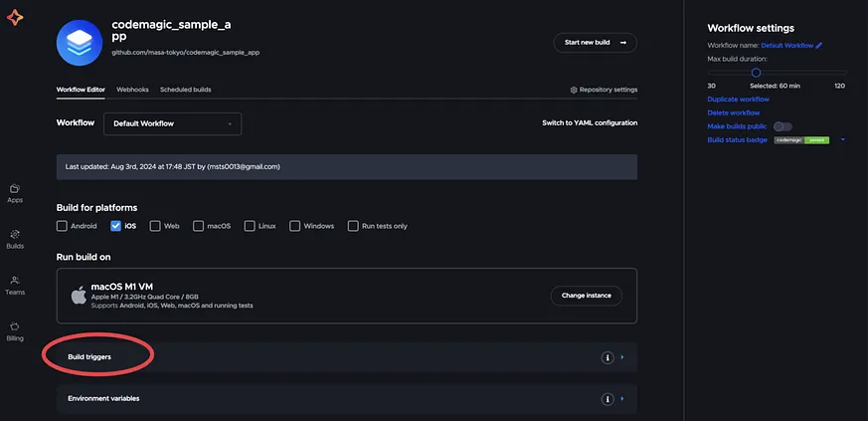Click the Last updated info banner

(x=347, y=167)
